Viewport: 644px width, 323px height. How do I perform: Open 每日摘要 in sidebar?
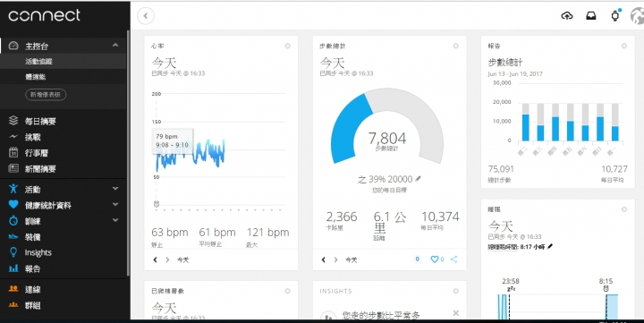40,121
